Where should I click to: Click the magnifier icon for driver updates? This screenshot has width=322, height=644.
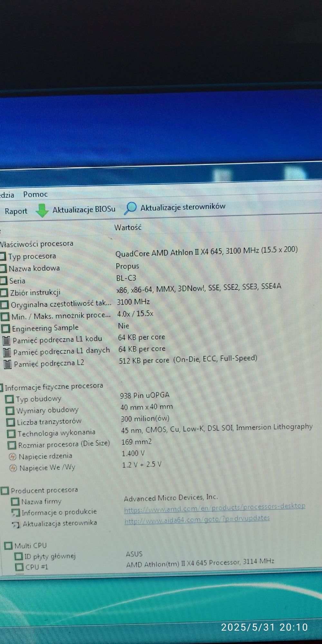(130, 208)
